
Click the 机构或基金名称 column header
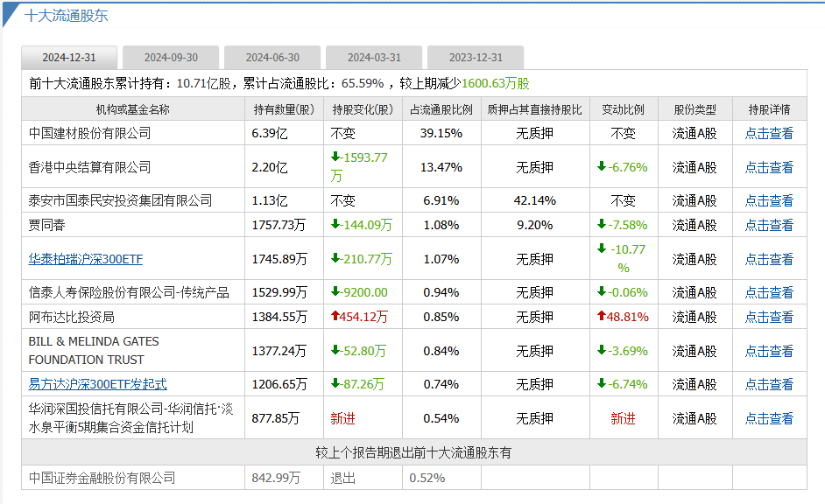(x=132, y=109)
